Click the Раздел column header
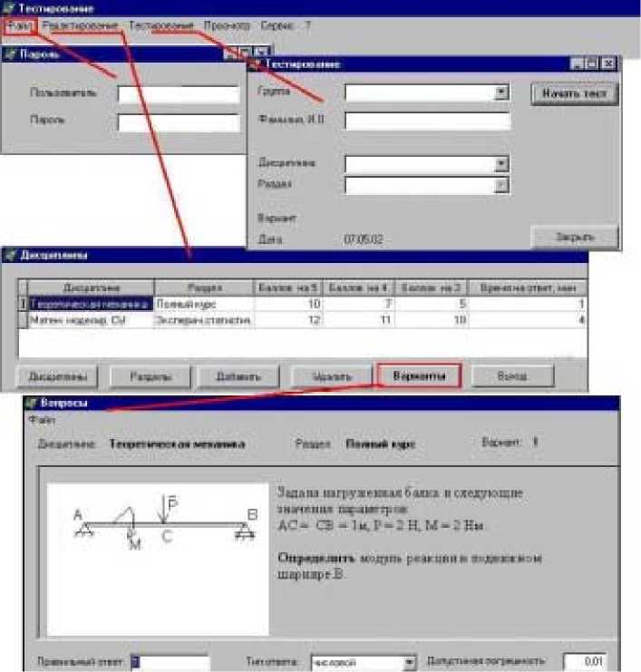Viewport: 641px width, 672px height. 204,287
